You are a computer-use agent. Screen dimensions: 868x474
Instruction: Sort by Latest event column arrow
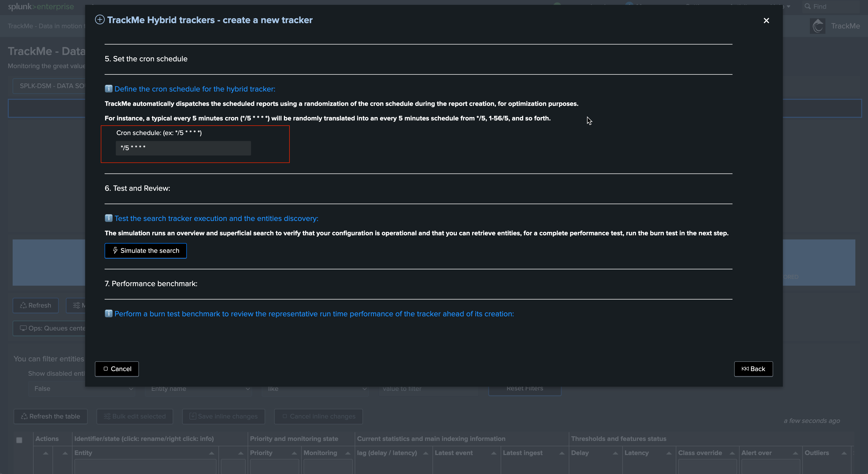tap(494, 453)
